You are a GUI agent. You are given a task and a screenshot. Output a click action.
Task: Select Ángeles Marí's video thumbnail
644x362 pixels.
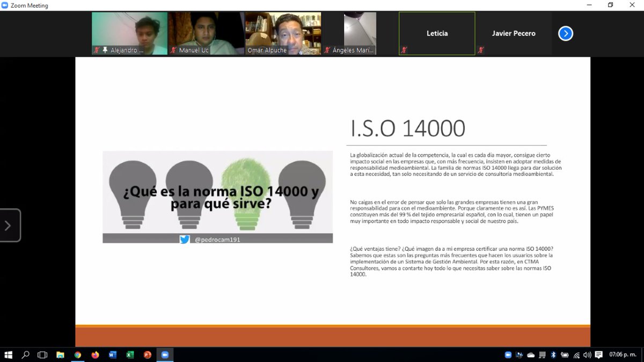click(360, 33)
